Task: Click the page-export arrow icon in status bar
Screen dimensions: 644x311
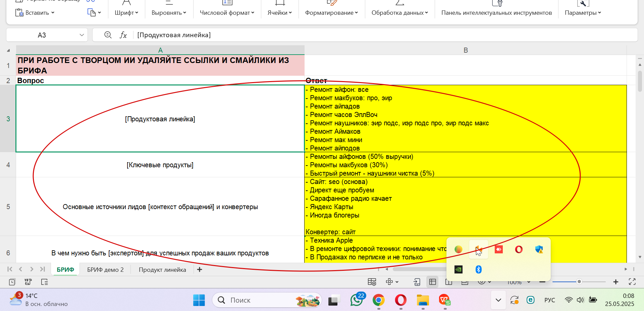Action: click(x=417, y=282)
